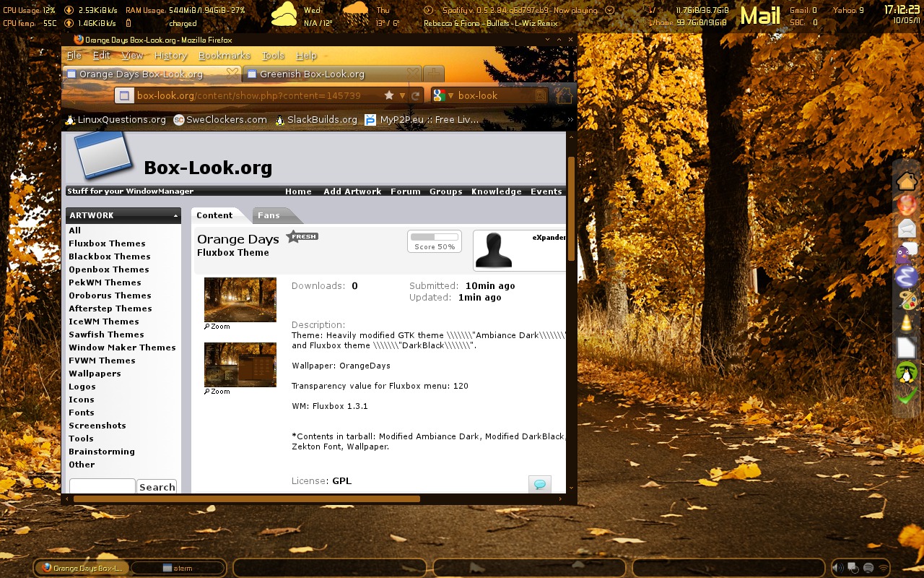Click the Add Artwork nav link
Viewport: 924px width, 578px height.
[x=352, y=191]
